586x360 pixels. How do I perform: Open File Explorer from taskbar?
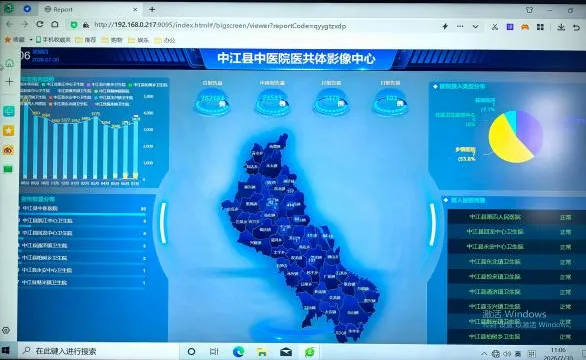coord(262,352)
